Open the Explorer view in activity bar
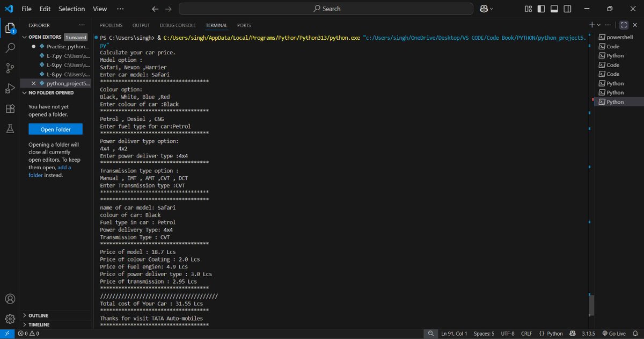The image size is (644, 339). pyautogui.click(x=10, y=28)
